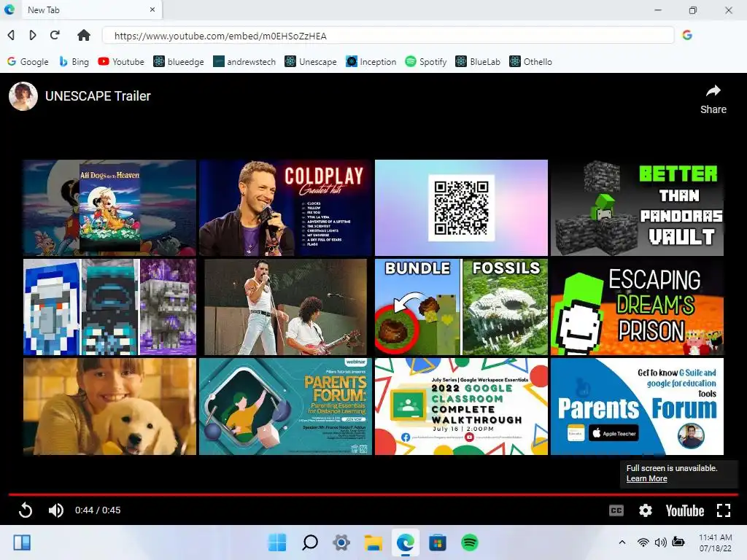The image size is (747, 560).
Task: Toggle full screen on the video player
Action: (724, 510)
